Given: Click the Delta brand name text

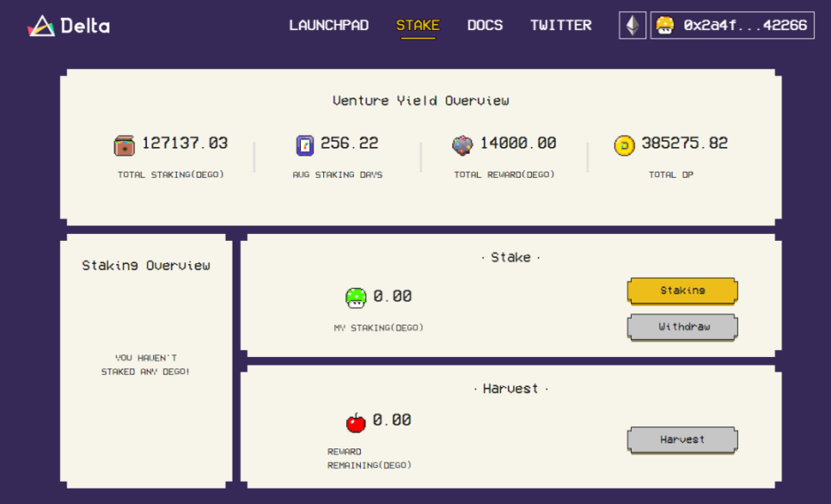Looking at the screenshot, I should pyautogui.click(x=85, y=26).
